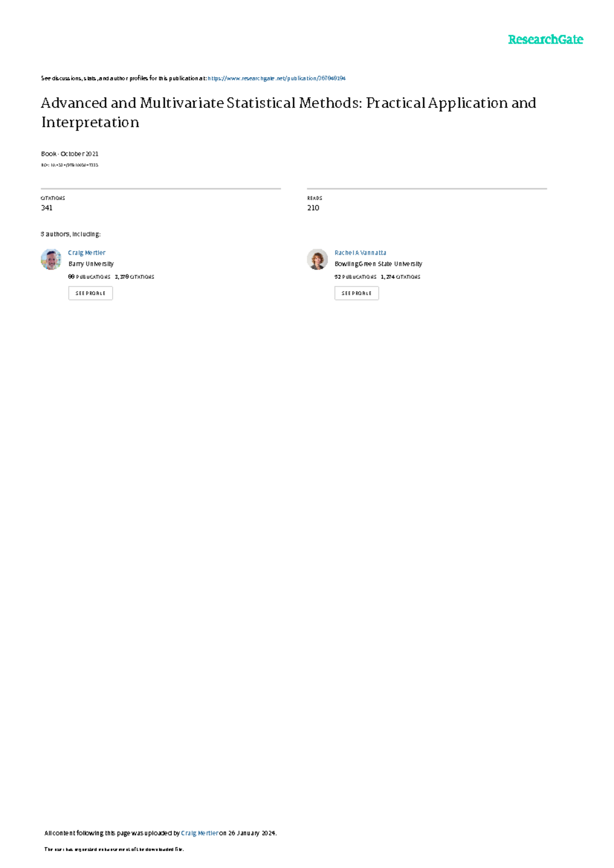Click Craig Mertler link in footer upload note
The width and height of the screenshot is (614, 868).
pyautogui.click(x=199, y=833)
